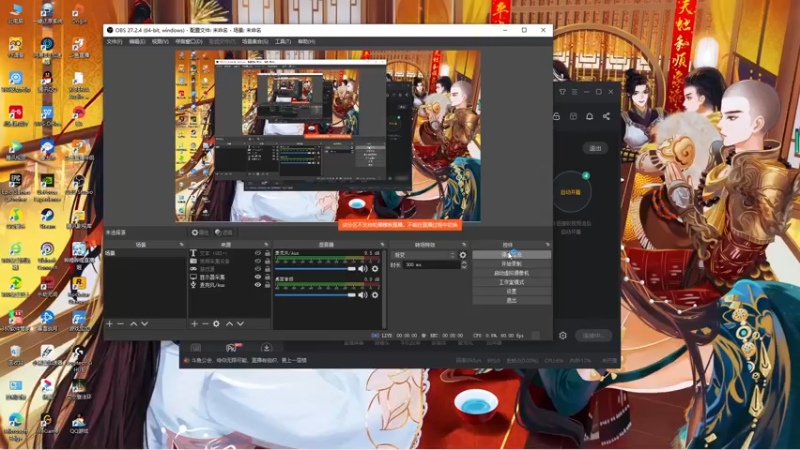The height and width of the screenshot is (450, 800).
Task: Open the GeForce Experience desktop icon
Action: [x=47, y=187]
